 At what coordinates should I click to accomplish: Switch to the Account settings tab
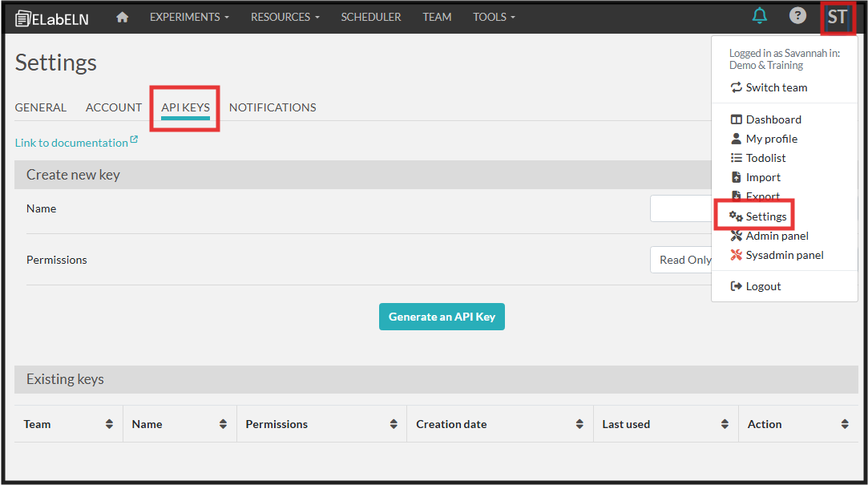114,107
